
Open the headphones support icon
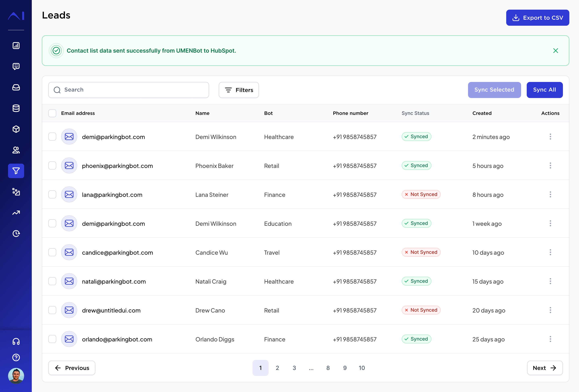16,341
